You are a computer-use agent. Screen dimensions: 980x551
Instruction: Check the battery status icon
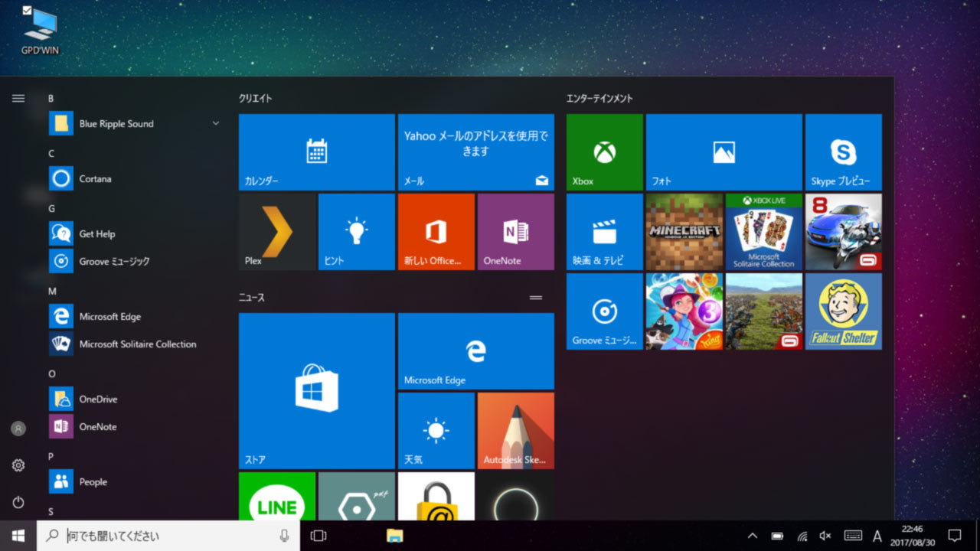[777, 536]
